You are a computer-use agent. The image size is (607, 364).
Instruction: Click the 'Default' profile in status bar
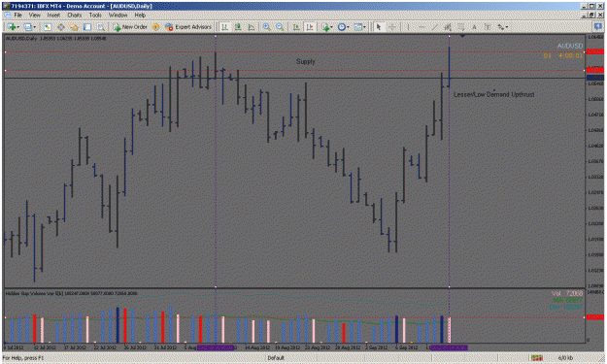point(276,358)
